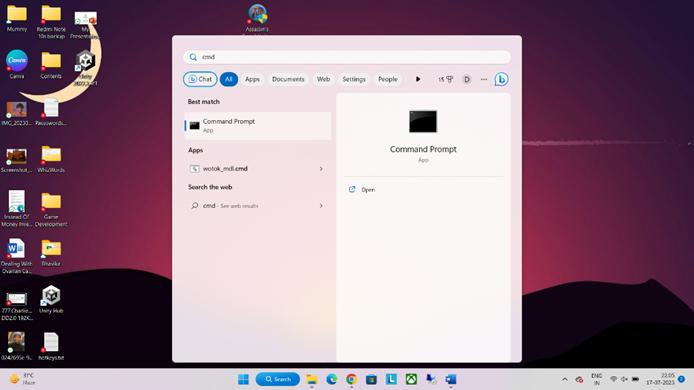Viewport: 694px width, 390px height.
Task: Open the Command Prompt best match result
Action: [x=258, y=126]
